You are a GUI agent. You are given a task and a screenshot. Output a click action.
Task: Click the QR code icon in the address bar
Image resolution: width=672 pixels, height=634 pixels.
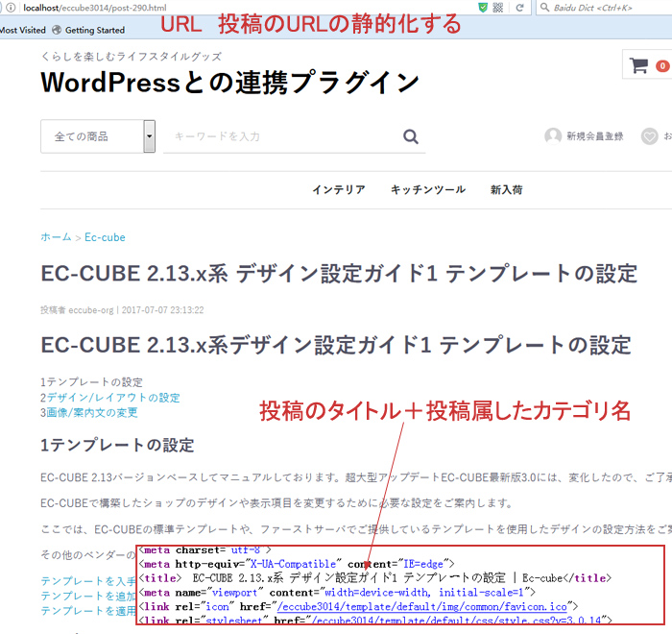coord(498,8)
